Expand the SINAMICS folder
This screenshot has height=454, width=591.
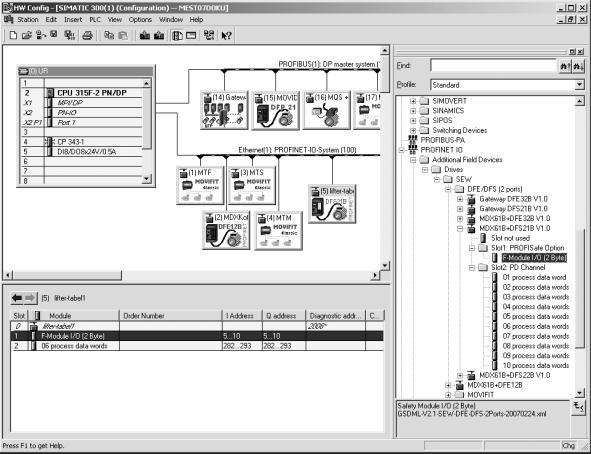(413, 111)
